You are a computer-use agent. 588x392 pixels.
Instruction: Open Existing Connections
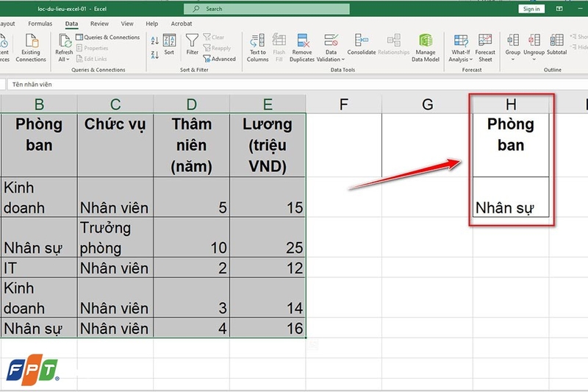(x=31, y=48)
